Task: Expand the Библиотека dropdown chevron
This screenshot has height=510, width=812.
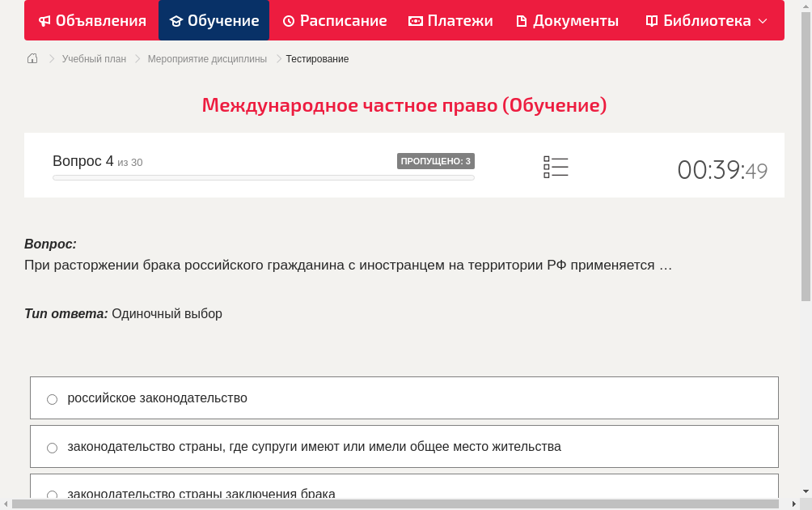Action: point(763,20)
